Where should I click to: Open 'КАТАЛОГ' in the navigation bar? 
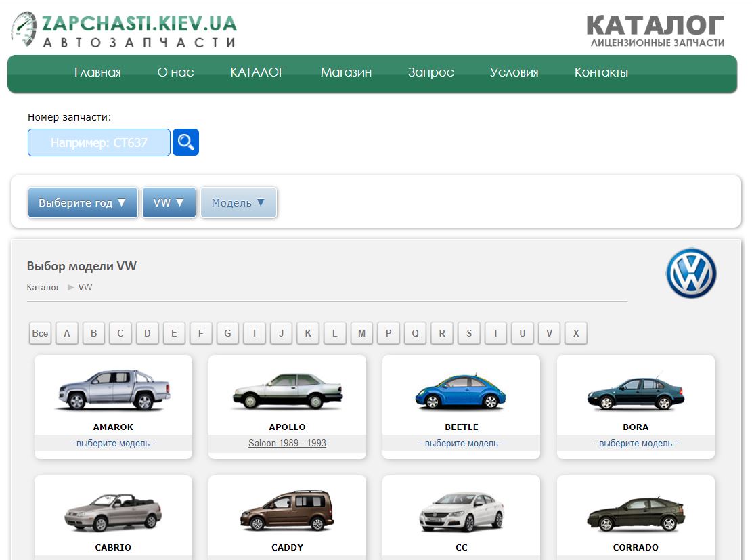coord(257,72)
